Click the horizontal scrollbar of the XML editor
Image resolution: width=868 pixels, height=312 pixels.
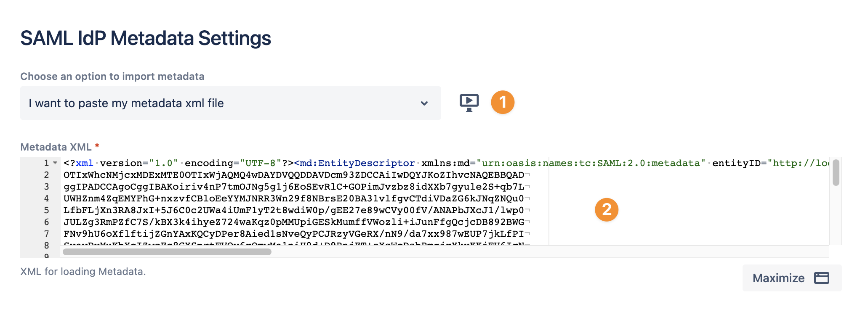pyautogui.click(x=167, y=252)
